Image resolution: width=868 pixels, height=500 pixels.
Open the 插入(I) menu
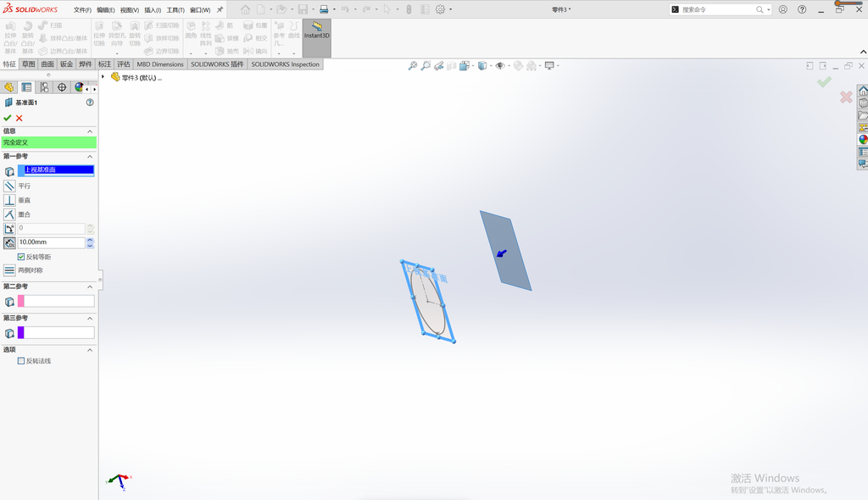153,10
